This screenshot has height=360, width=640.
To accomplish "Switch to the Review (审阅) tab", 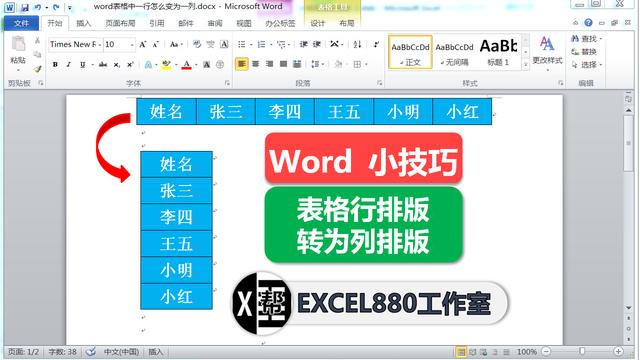I will click(x=215, y=23).
